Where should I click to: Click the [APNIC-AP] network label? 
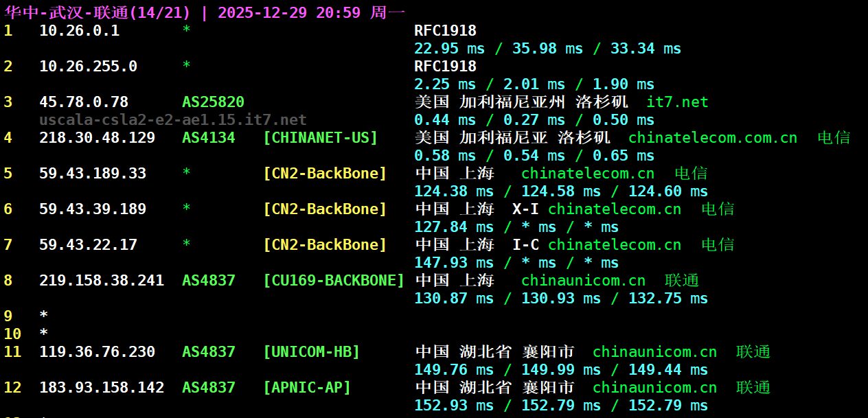tap(307, 388)
